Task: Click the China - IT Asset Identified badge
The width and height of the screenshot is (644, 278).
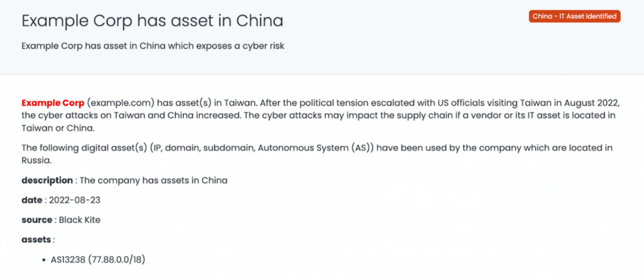Action: 575,16
